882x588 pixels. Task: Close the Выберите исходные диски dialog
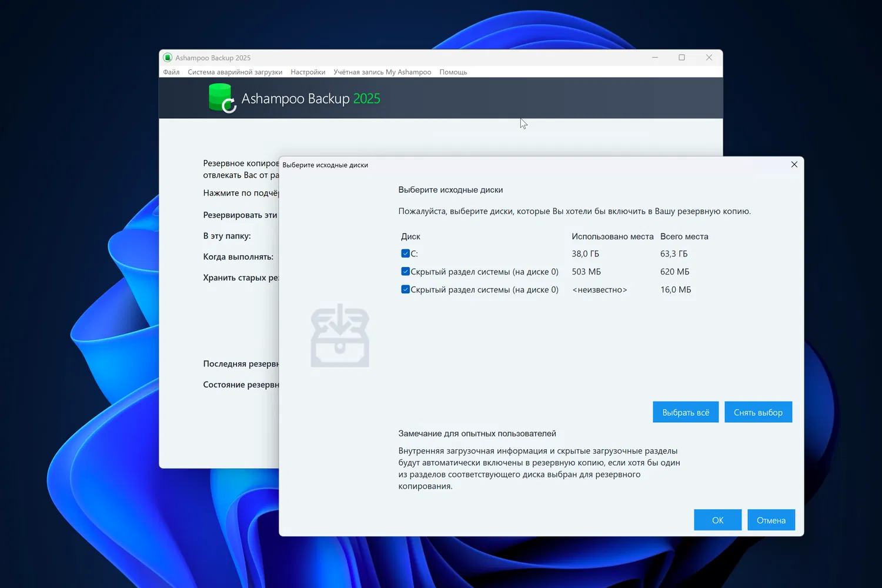[x=794, y=165]
